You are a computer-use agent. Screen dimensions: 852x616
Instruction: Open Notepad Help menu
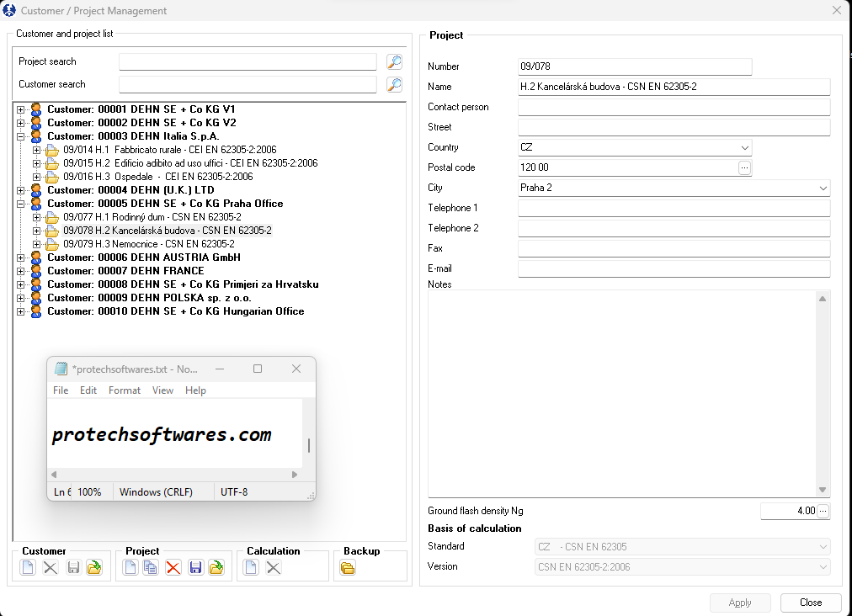click(x=195, y=390)
